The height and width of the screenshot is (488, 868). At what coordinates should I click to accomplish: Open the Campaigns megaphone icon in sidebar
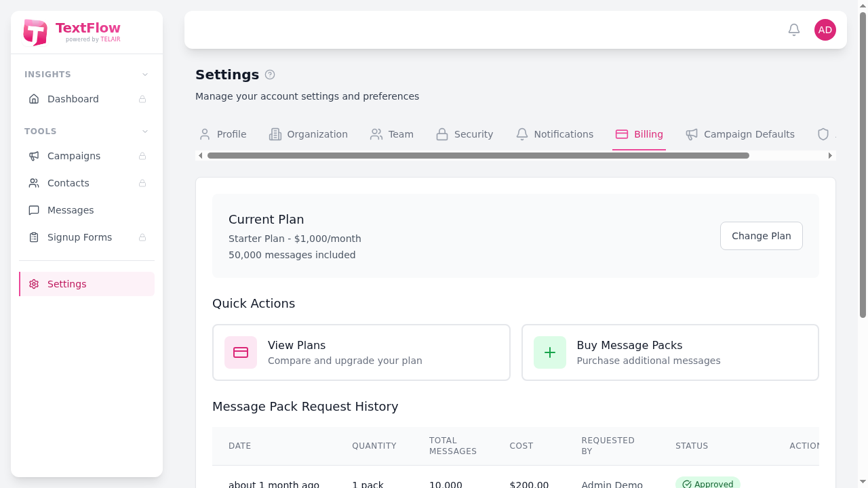coord(34,156)
